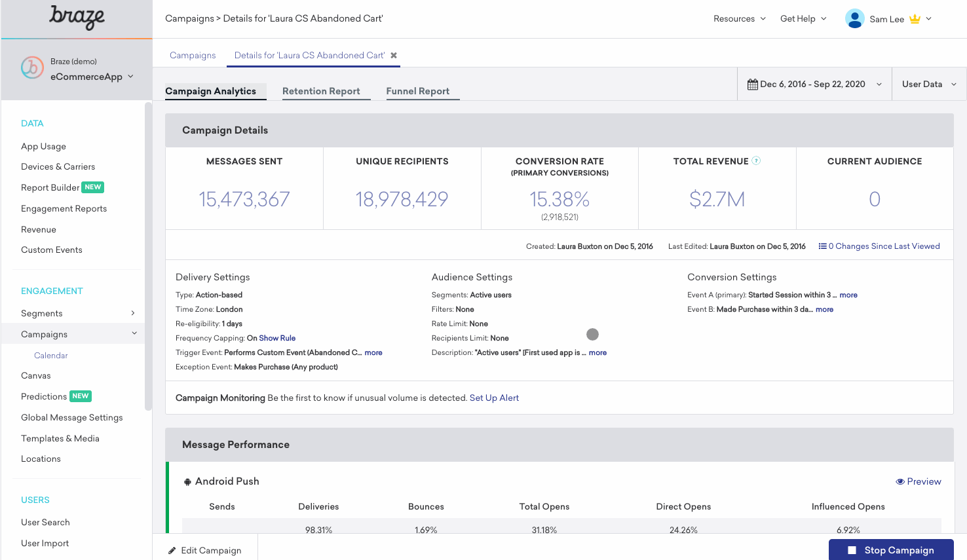This screenshot has height=560, width=967.
Task: Open the Get Help dropdown menu
Action: tap(803, 19)
